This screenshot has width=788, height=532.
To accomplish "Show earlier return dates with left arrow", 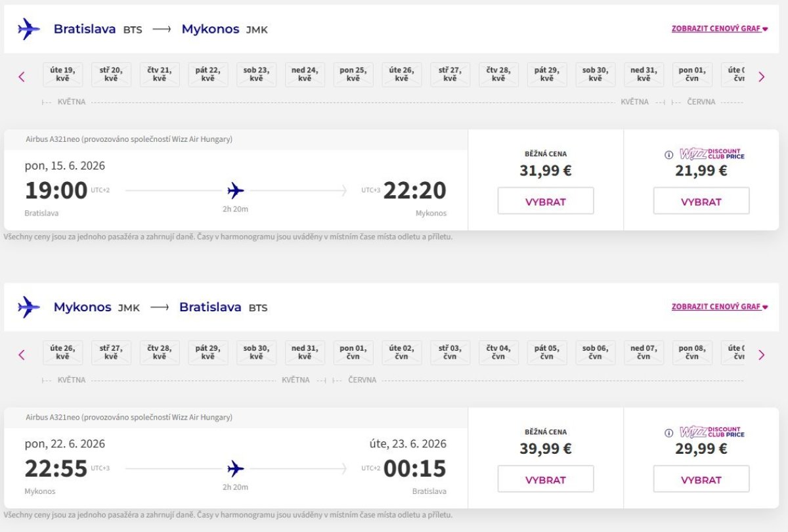I will pyautogui.click(x=22, y=355).
